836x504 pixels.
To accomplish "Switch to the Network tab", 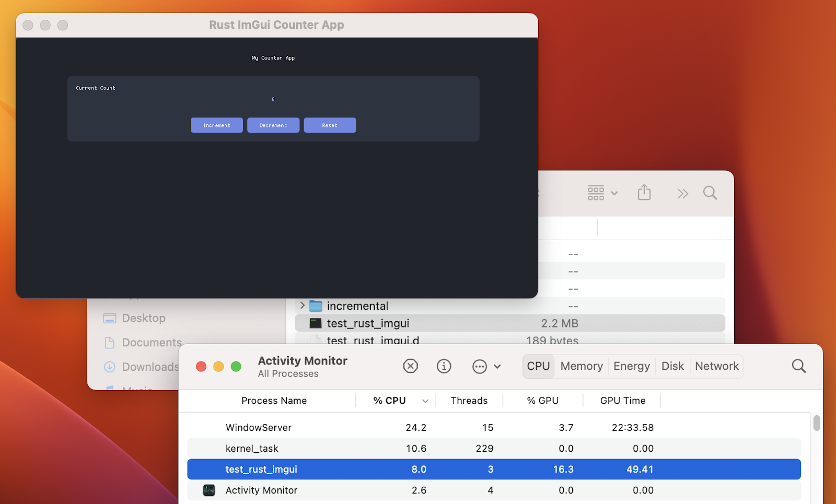I will click(x=716, y=366).
